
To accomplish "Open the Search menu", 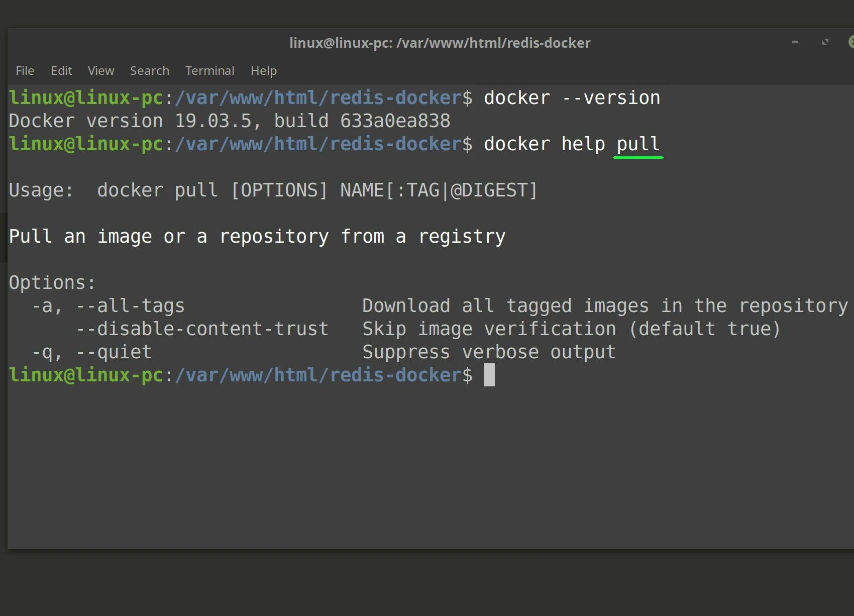I will 150,71.
